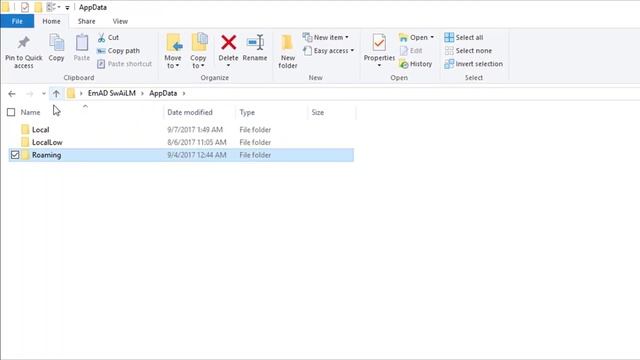Click Invert selection

[473, 64]
